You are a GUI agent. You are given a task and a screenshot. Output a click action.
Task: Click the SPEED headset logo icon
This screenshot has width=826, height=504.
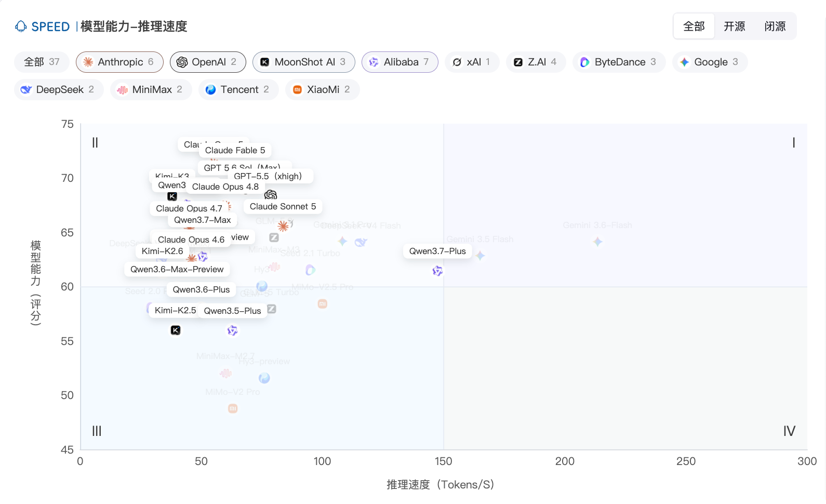tap(21, 26)
